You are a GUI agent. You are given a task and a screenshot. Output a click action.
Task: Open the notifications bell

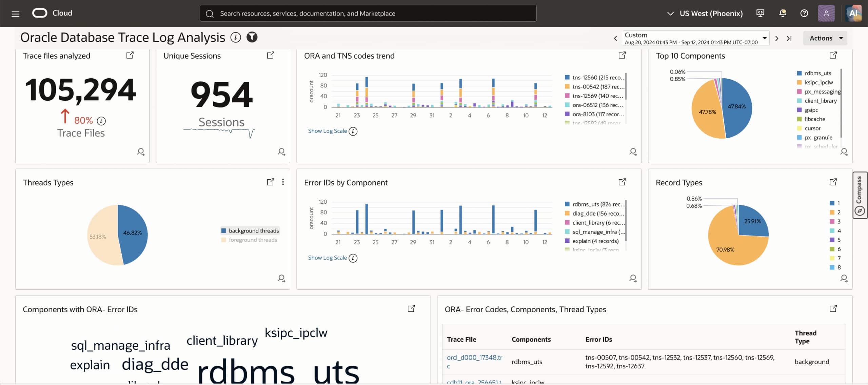click(x=783, y=13)
